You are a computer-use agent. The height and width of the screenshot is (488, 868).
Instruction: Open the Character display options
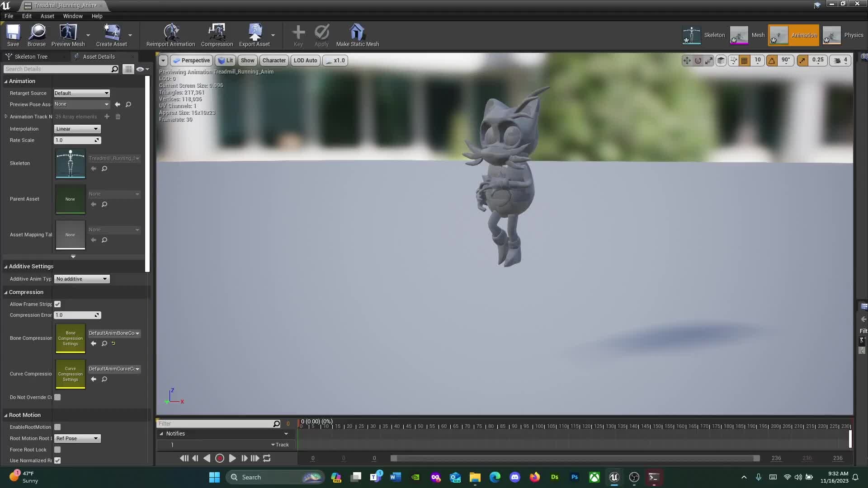coord(274,60)
